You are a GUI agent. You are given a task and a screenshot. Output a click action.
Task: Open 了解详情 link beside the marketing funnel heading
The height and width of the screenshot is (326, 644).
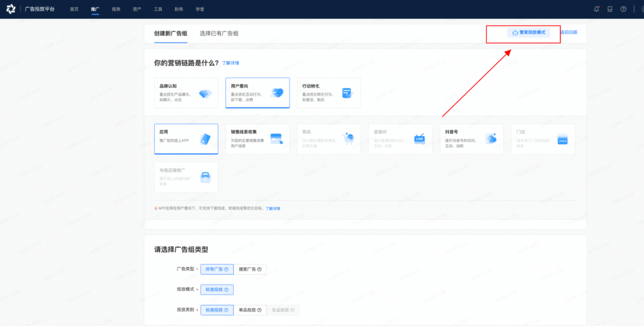point(230,63)
